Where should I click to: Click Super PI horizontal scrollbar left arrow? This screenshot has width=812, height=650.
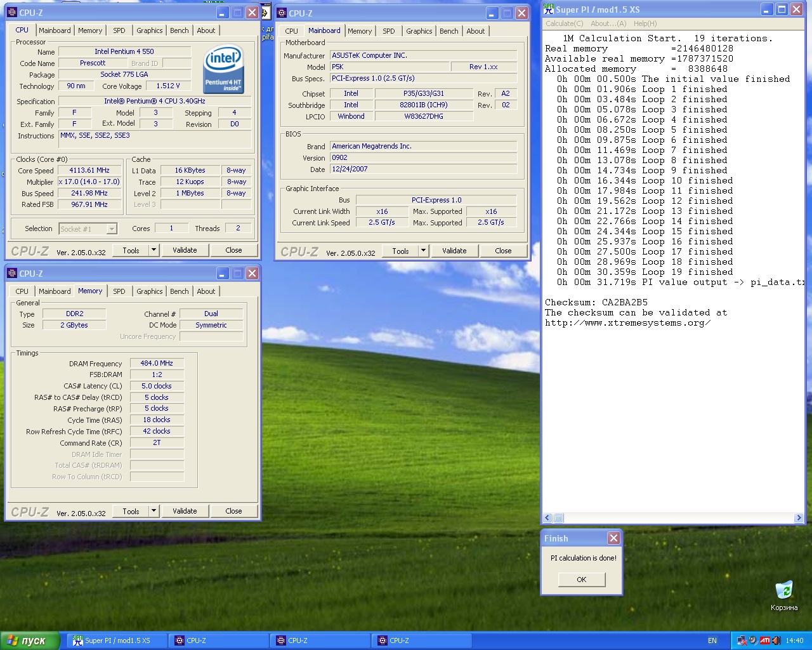[x=547, y=518]
